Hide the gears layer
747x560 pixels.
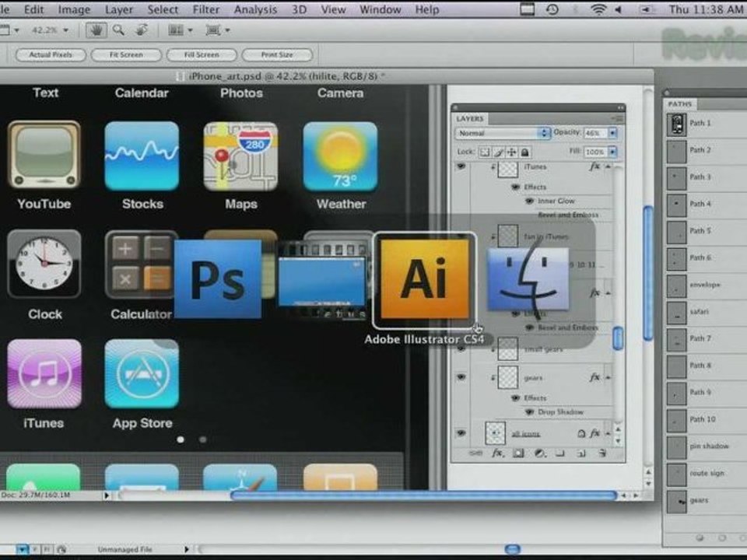click(461, 377)
